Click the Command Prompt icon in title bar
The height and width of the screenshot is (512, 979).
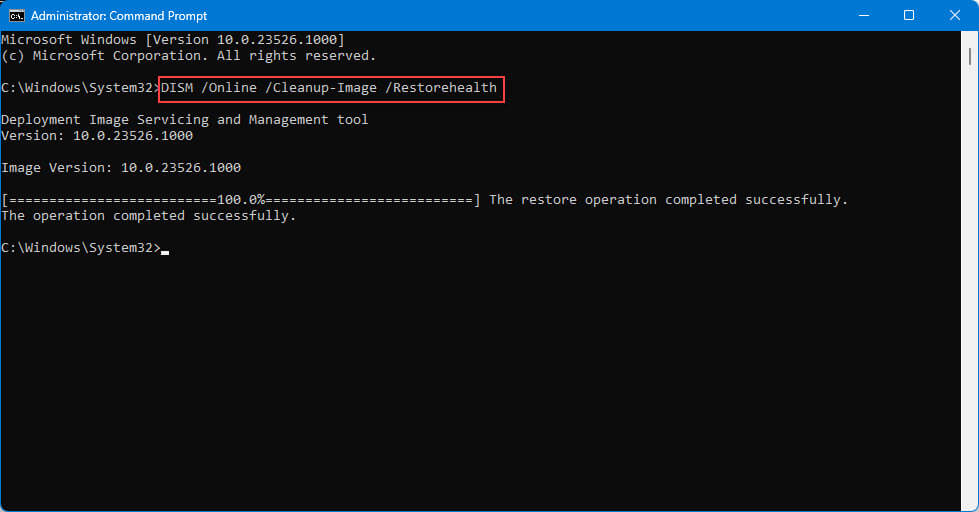point(17,16)
